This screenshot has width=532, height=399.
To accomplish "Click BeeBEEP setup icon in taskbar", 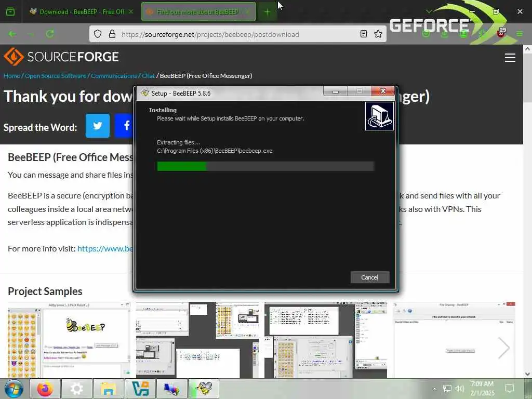I will [x=204, y=389].
